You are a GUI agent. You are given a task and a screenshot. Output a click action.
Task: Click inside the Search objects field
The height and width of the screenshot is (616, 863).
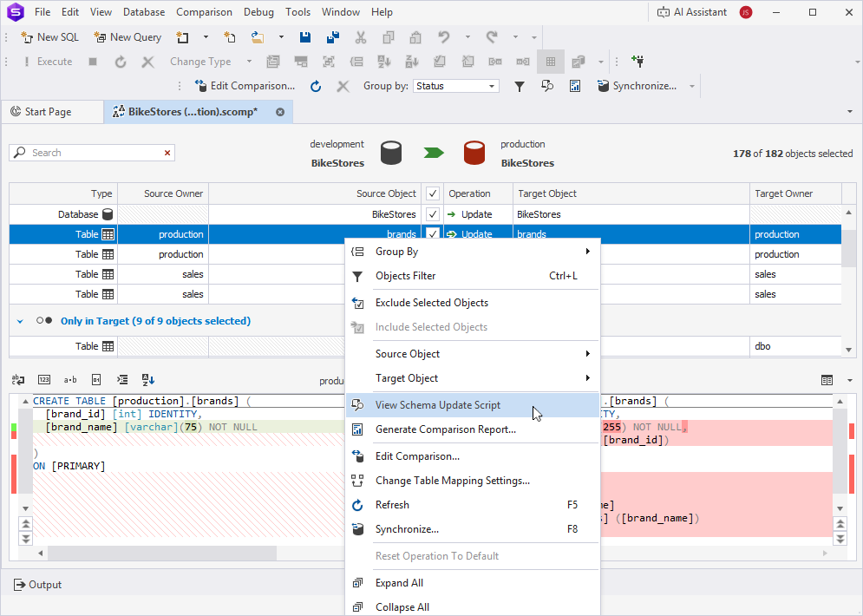pyautogui.click(x=87, y=152)
